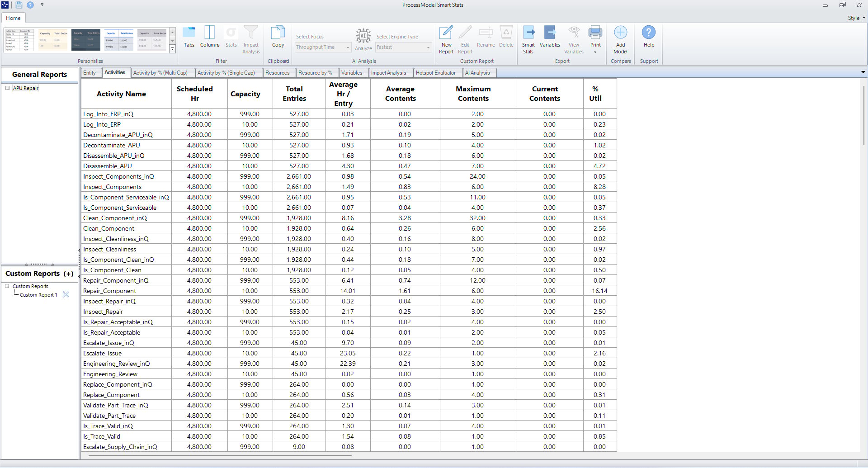Collapse the APU Repair tree node
The image size is (868, 468).
8,88
